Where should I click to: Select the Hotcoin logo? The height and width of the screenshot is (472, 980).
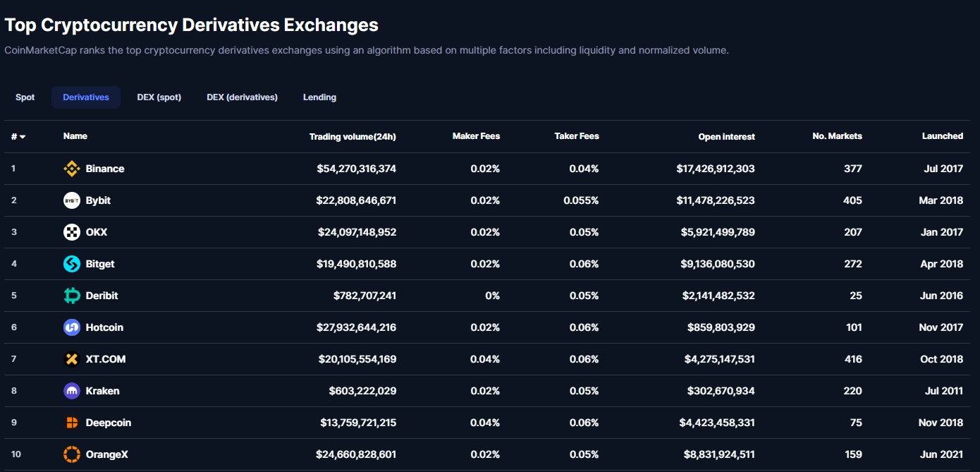[71, 327]
